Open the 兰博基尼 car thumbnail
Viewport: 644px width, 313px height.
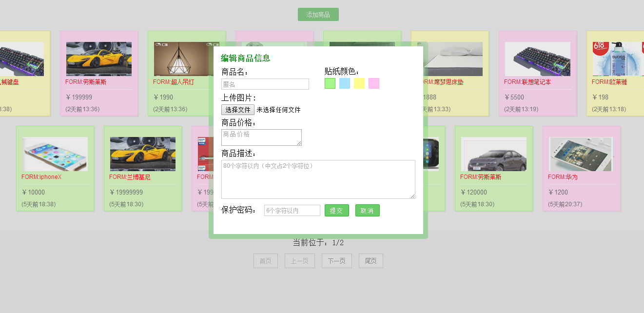(143, 154)
